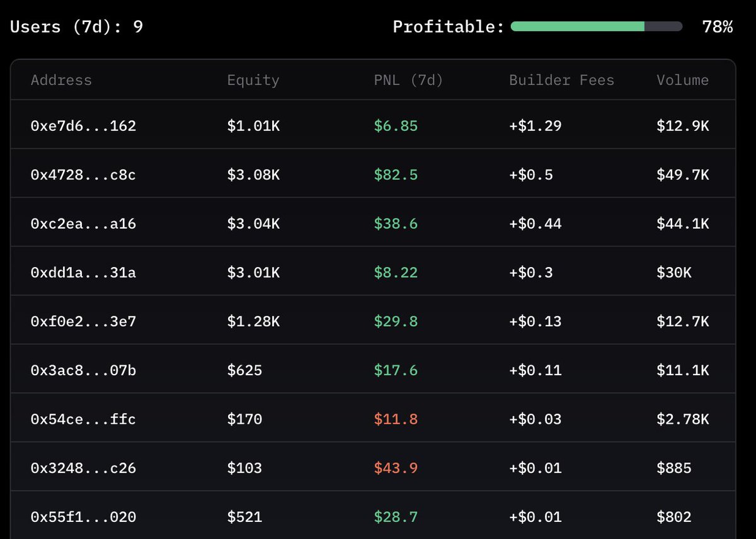The width and height of the screenshot is (756, 539).
Task: Select the Users (7d): 9 label
Action: [77, 27]
